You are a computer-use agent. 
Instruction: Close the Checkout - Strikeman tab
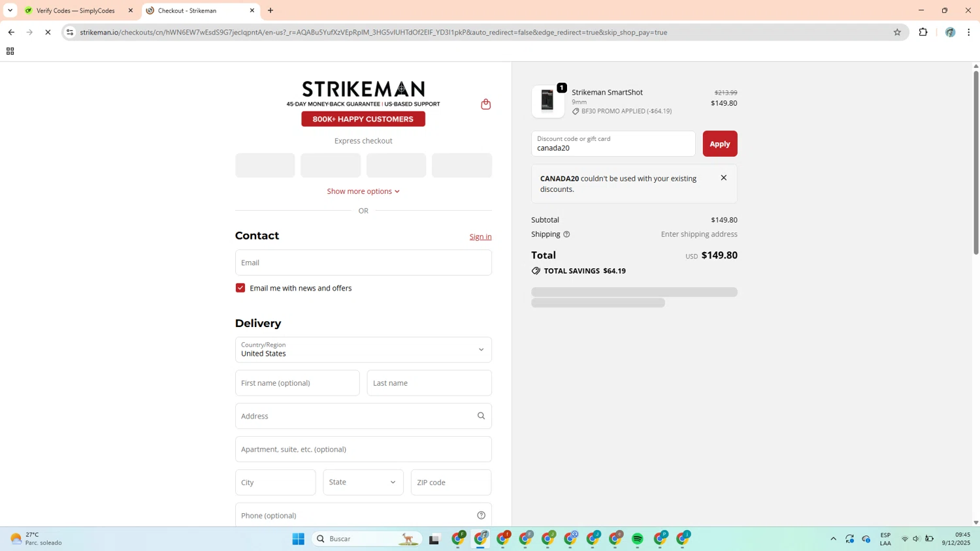(x=252, y=10)
